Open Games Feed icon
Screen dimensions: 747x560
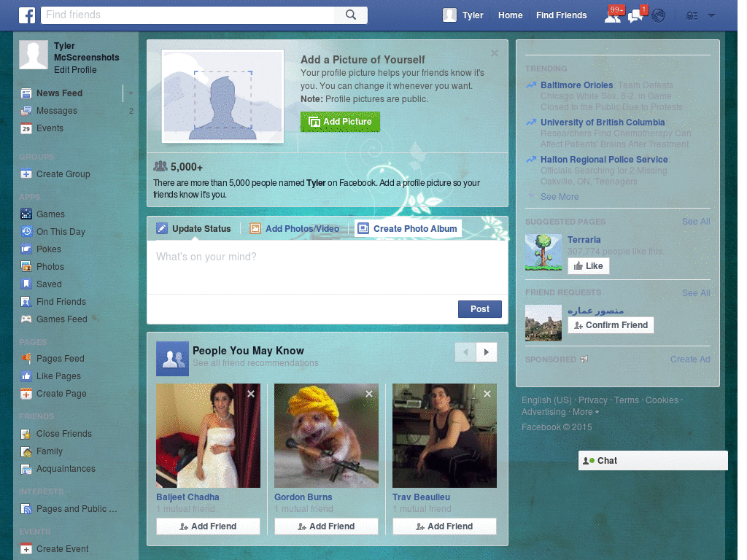coord(26,319)
